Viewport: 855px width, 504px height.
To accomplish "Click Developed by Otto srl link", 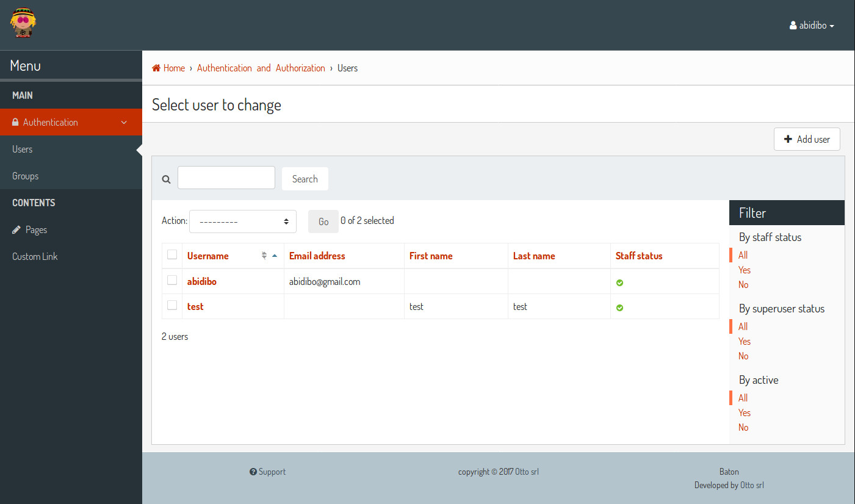I will tap(729, 485).
